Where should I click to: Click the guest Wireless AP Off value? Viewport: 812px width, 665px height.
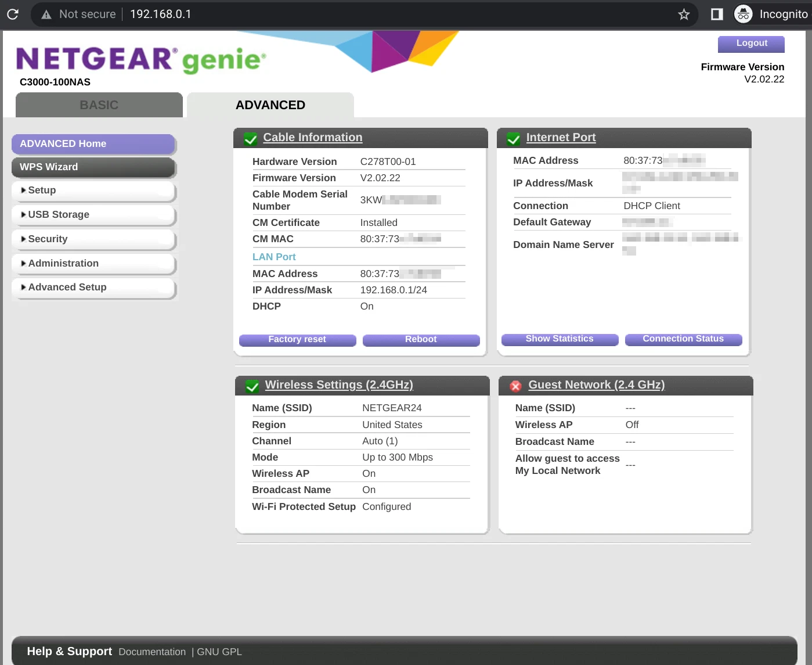(x=632, y=425)
